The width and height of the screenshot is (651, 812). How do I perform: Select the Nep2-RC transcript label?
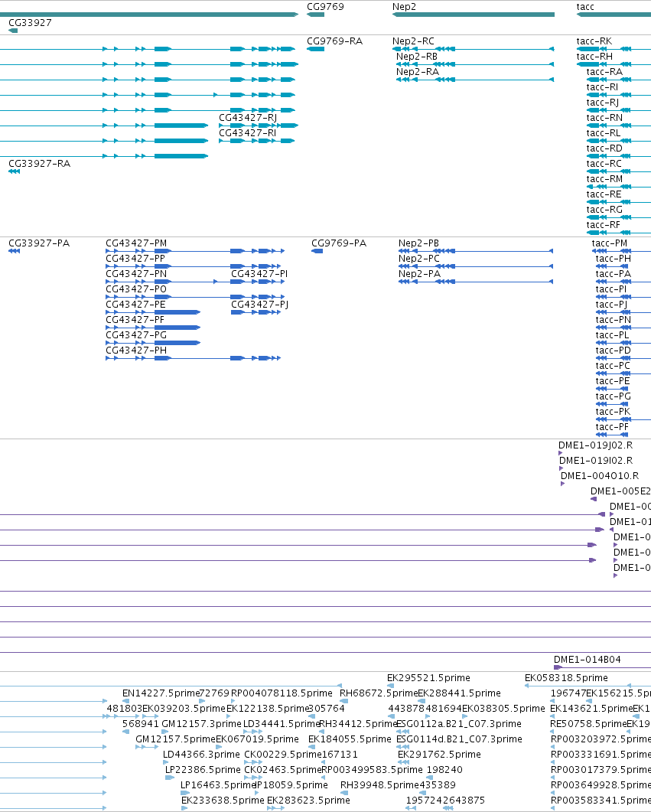tap(413, 41)
